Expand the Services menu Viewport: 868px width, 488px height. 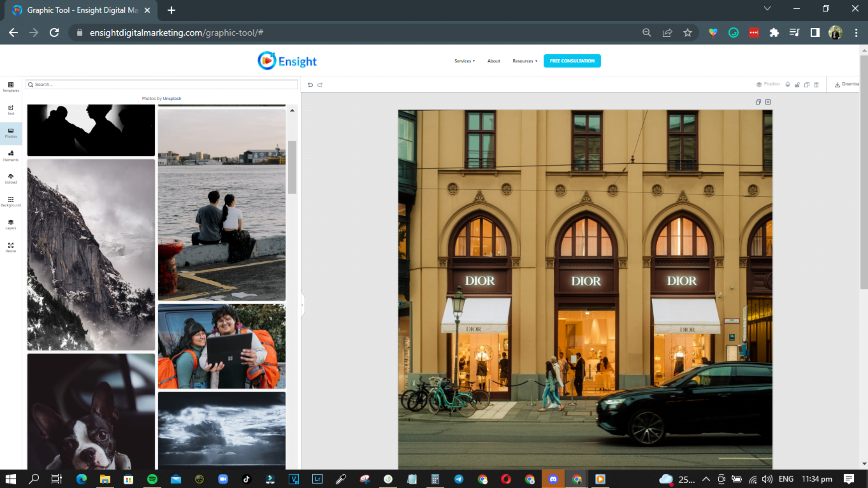464,61
